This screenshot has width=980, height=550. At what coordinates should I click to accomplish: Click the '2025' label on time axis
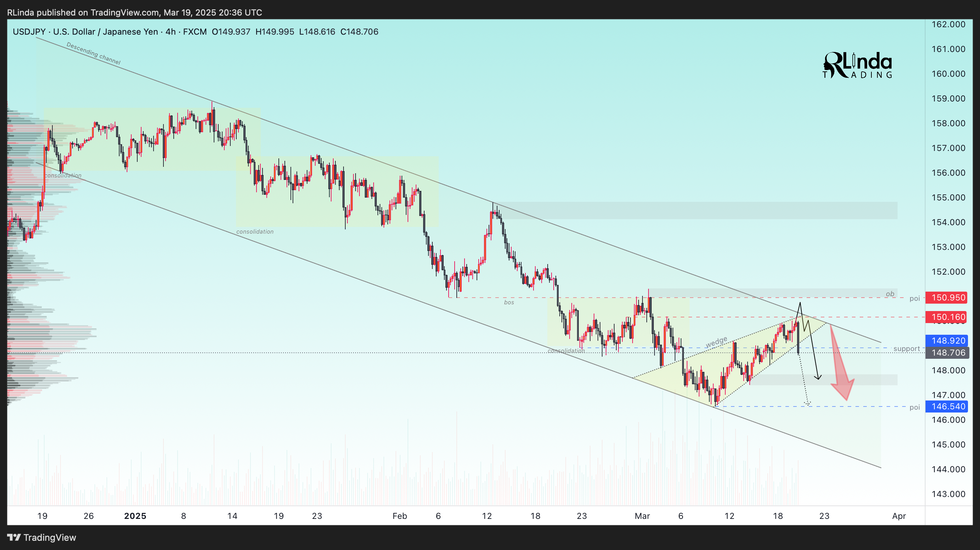[x=136, y=516]
